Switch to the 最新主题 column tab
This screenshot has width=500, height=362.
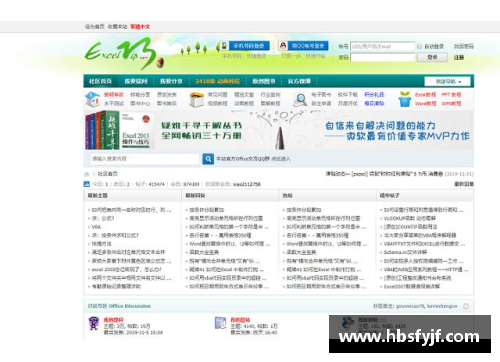97,196
